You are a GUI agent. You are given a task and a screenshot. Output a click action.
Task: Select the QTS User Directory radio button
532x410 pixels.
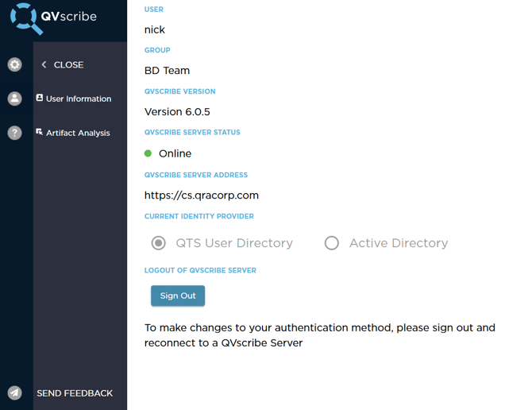159,243
